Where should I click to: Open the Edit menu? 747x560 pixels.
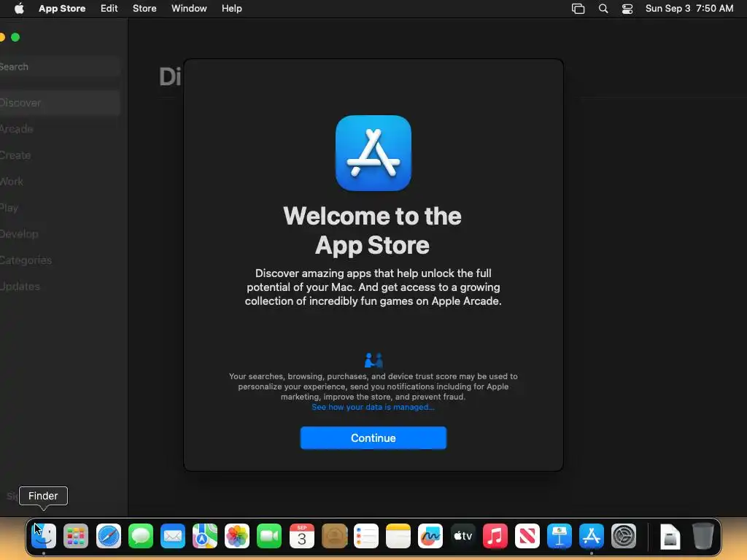pyautogui.click(x=109, y=9)
